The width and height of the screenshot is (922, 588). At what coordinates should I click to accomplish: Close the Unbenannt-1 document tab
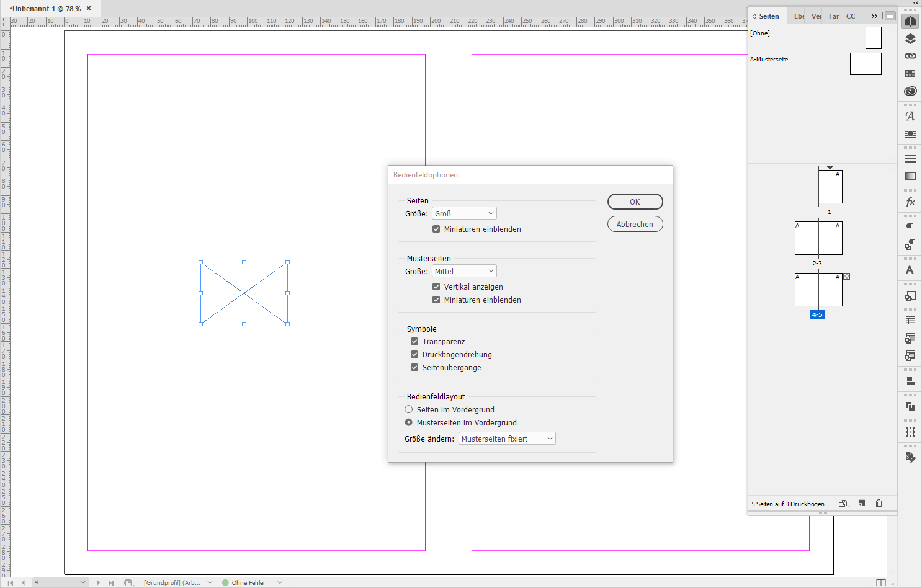tap(89, 8)
